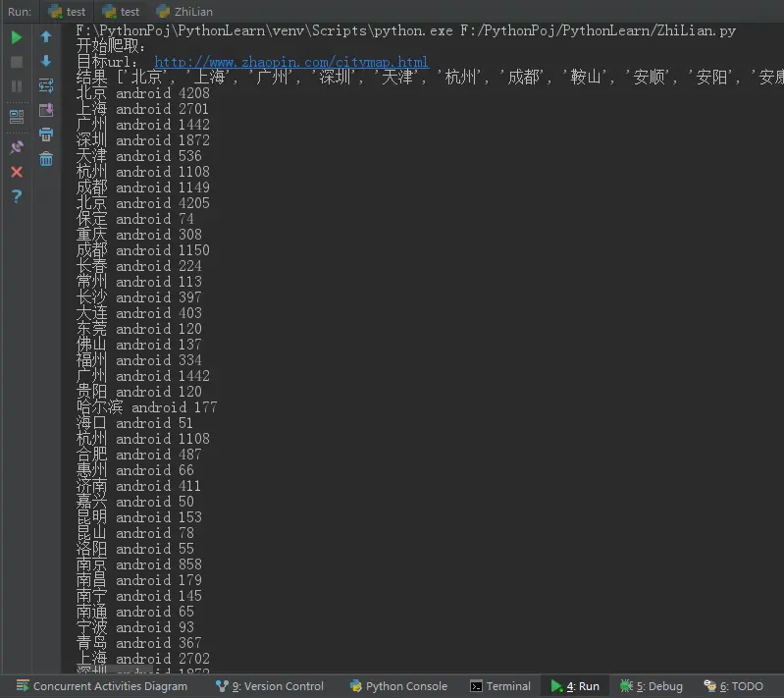The height and width of the screenshot is (698, 784).
Task: Pause the console output
Action: [x=17, y=86]
